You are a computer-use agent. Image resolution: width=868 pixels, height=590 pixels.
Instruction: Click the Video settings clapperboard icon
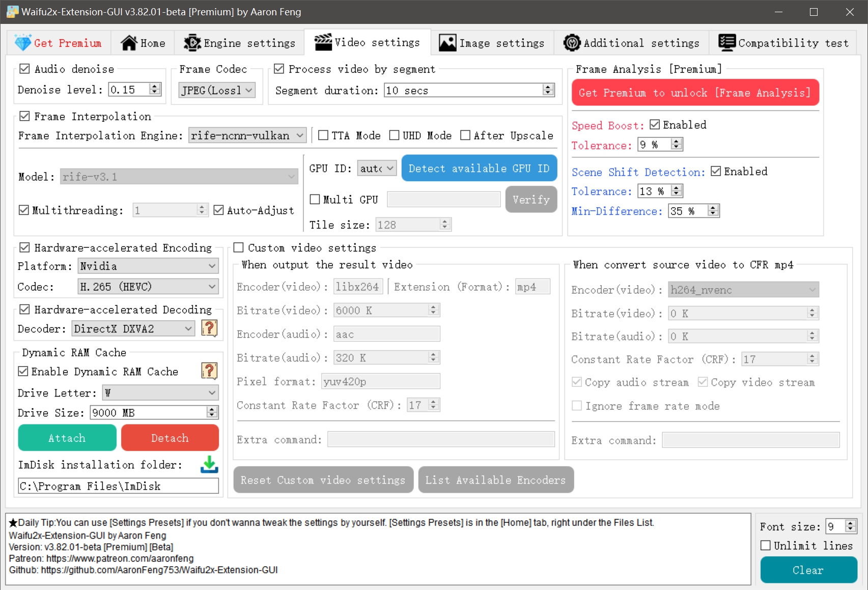(x=323, y=42)
